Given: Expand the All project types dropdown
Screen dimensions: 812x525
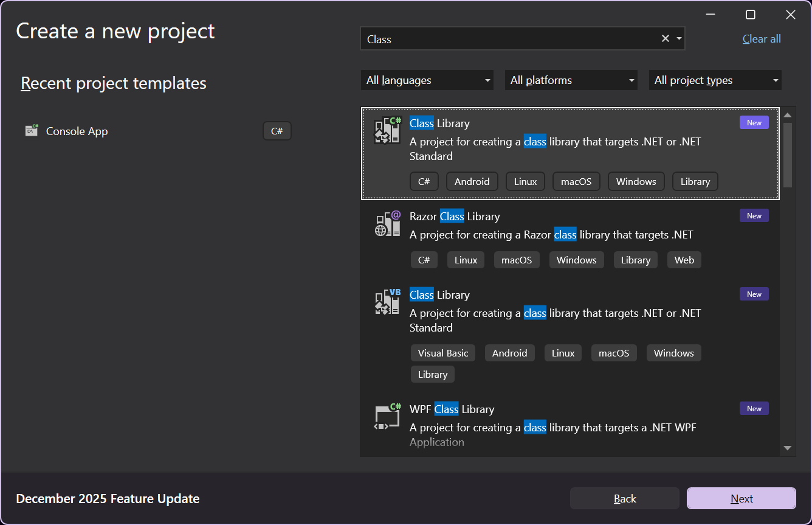Looking at the screenshot, I should point(715,80).
